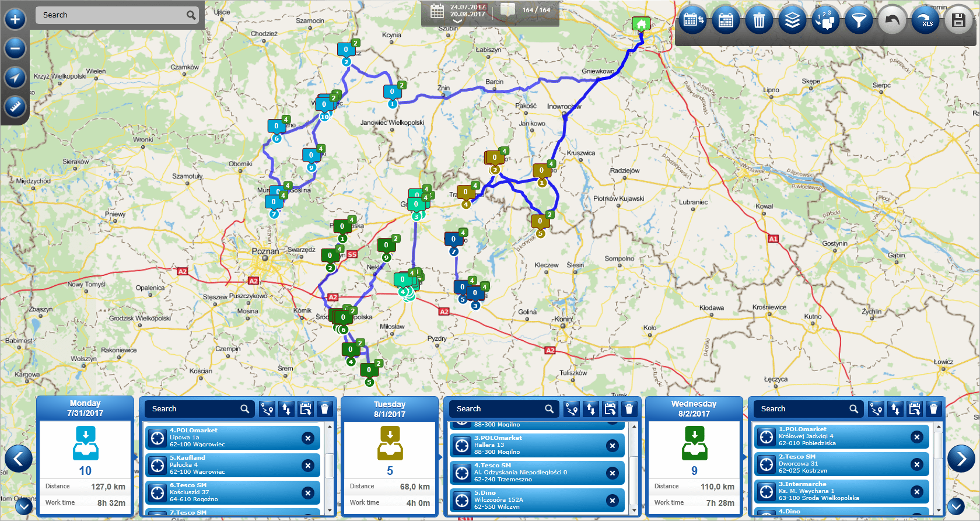Image resolution: width=980 pixels, height=521 pixels.
Task: Click the bottom-left down chevron button
Action: coord(24,506)
